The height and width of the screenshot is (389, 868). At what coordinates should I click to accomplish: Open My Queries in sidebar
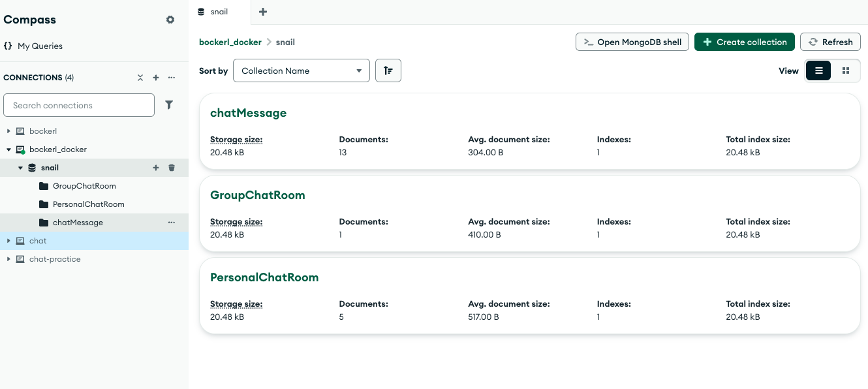click(40, 46)
